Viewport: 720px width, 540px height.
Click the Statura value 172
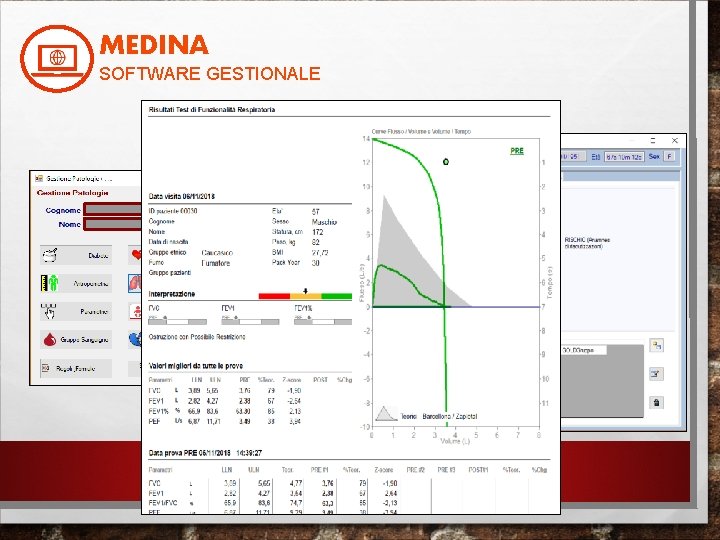click(x=317, y=232)
